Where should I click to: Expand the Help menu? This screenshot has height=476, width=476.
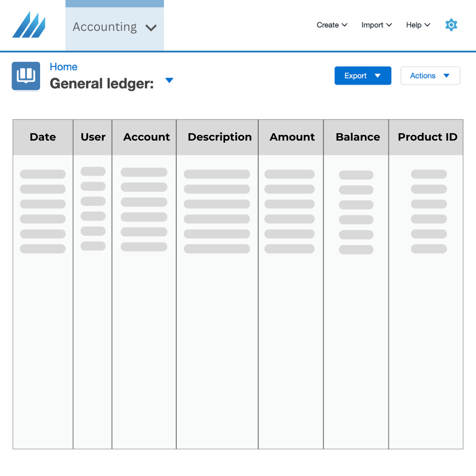point(418,25)
